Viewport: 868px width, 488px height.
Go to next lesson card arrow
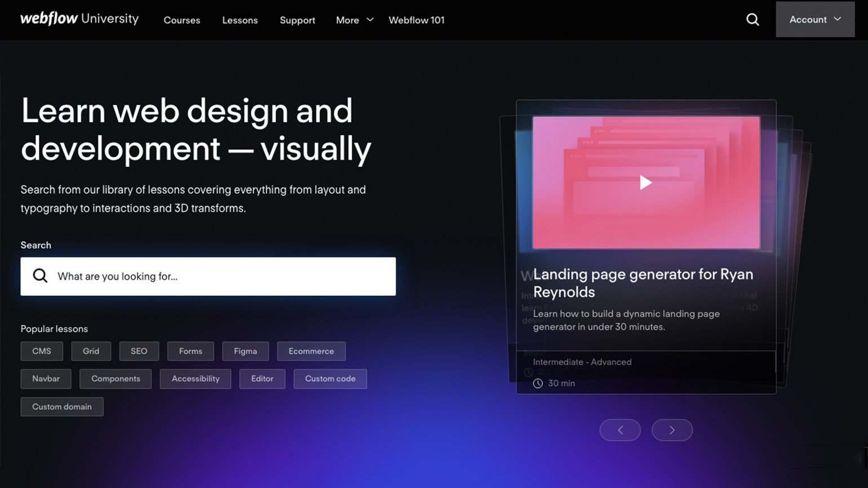(672, 430)
